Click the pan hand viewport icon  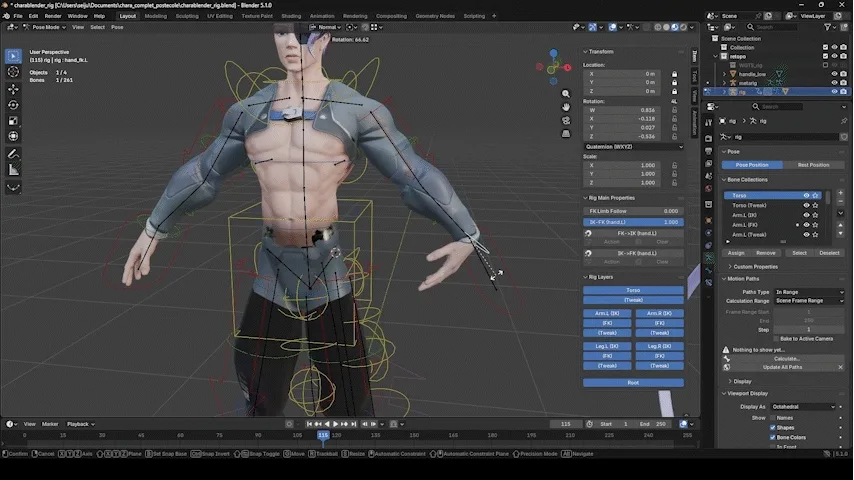click(566, 107)
